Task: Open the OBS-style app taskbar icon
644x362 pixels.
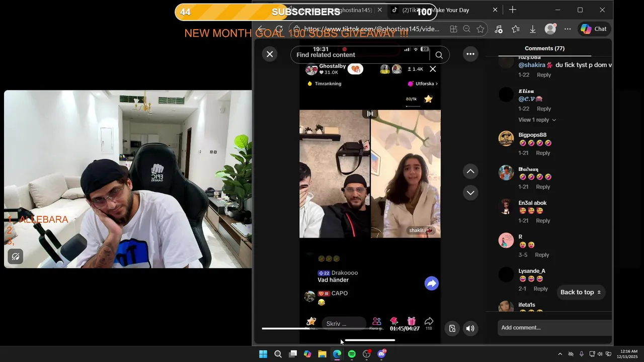Action: (x=367, y=354)
